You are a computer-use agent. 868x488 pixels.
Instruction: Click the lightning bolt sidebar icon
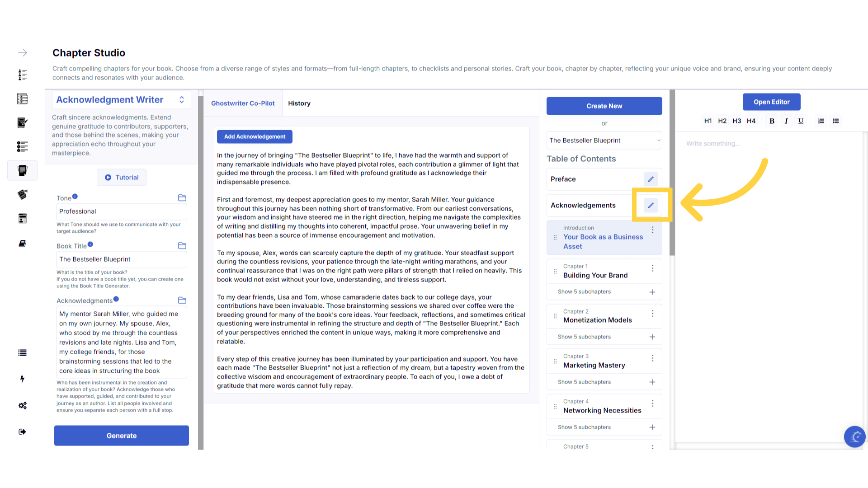pyautogui.click(x=22, y=379)
